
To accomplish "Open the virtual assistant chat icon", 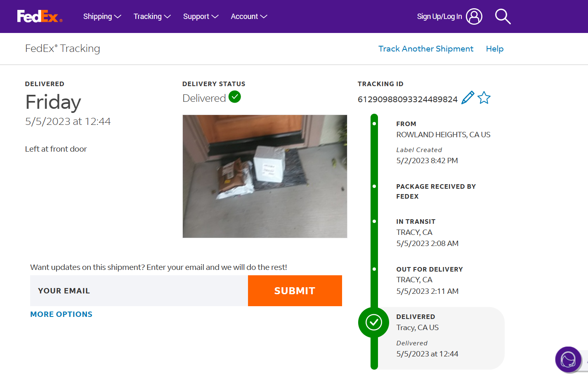I will click(x=568, y=359).
